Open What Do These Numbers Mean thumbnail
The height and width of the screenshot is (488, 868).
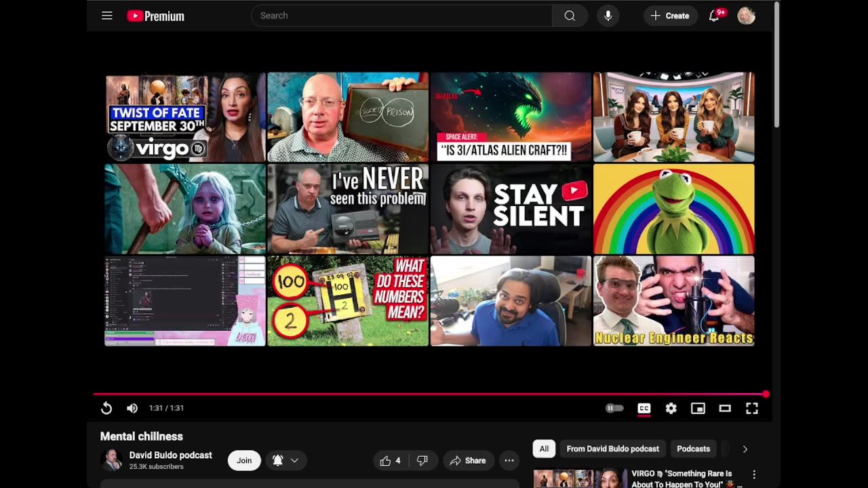click(x=348, y=300)
